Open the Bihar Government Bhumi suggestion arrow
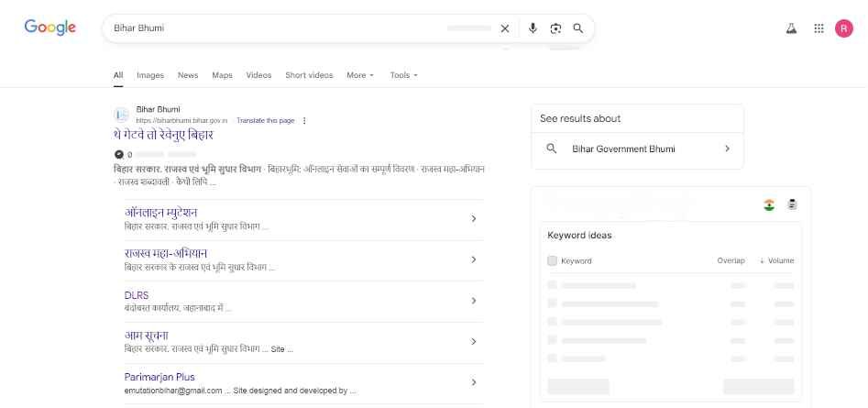 coord(727,149)
